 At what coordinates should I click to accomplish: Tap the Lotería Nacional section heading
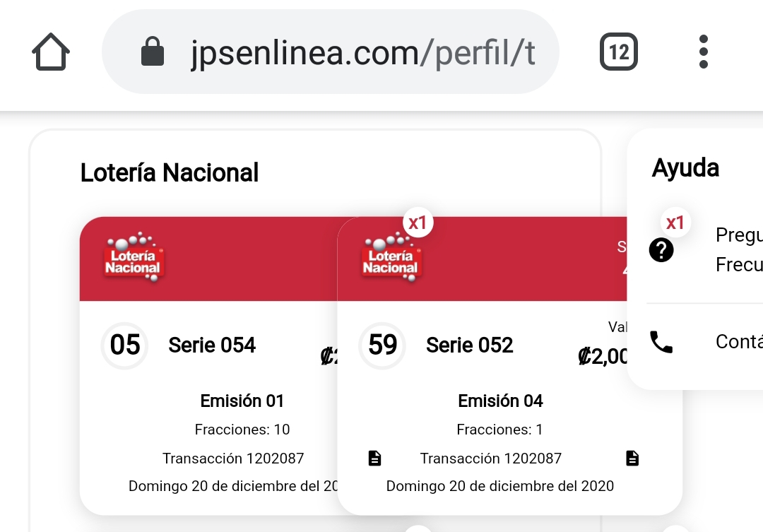pos(170,172)
